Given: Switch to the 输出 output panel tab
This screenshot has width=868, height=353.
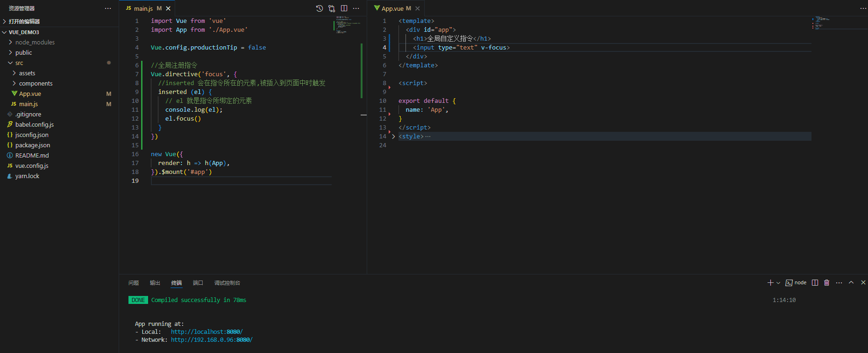Looking at the screenshot, I should [x=155, y=283].
